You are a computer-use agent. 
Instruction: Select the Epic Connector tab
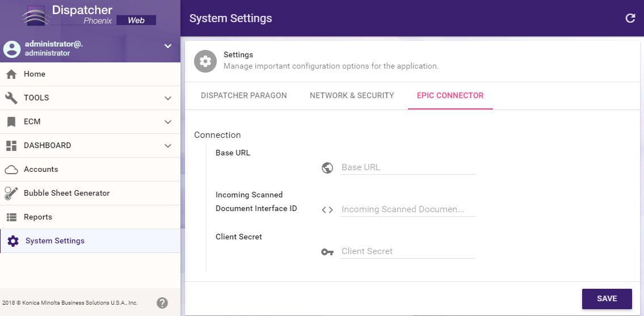[x=450, y=96]
